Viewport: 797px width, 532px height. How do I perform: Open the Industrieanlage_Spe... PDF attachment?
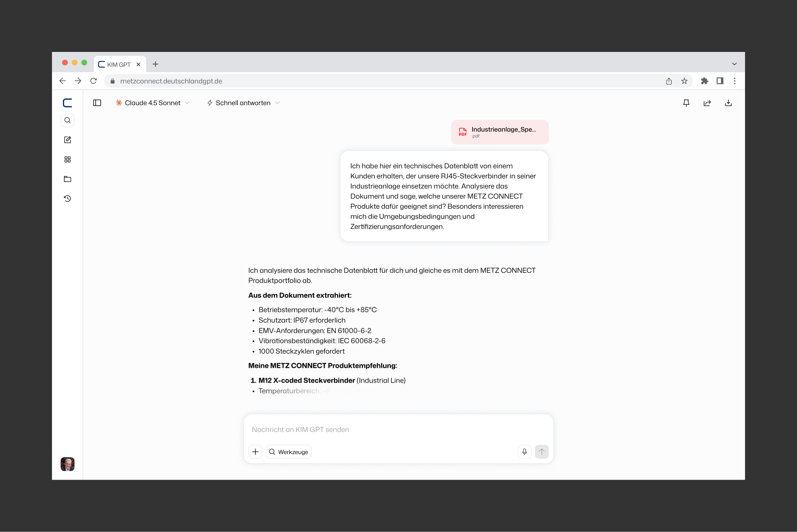[x=500, y=132]
